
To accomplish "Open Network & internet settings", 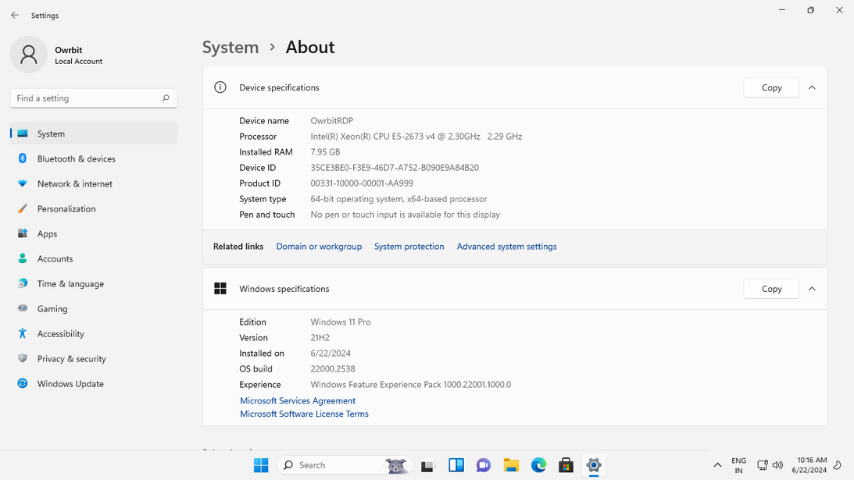I will [74, 184].
